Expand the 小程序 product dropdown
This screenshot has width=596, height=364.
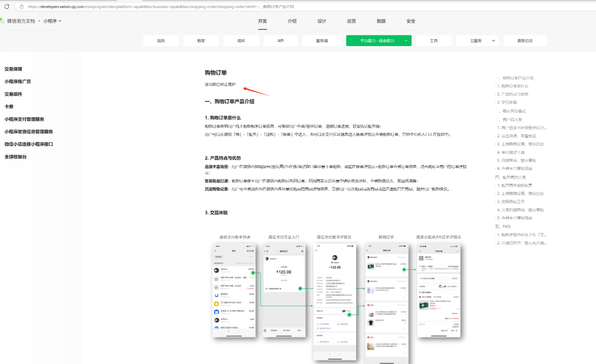tap(53, 21)
